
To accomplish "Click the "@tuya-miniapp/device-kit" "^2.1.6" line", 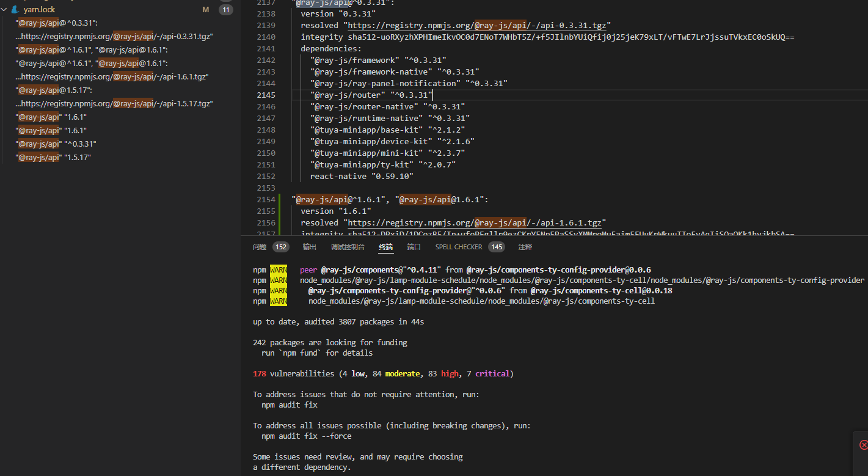I will (x=392, y=142).
